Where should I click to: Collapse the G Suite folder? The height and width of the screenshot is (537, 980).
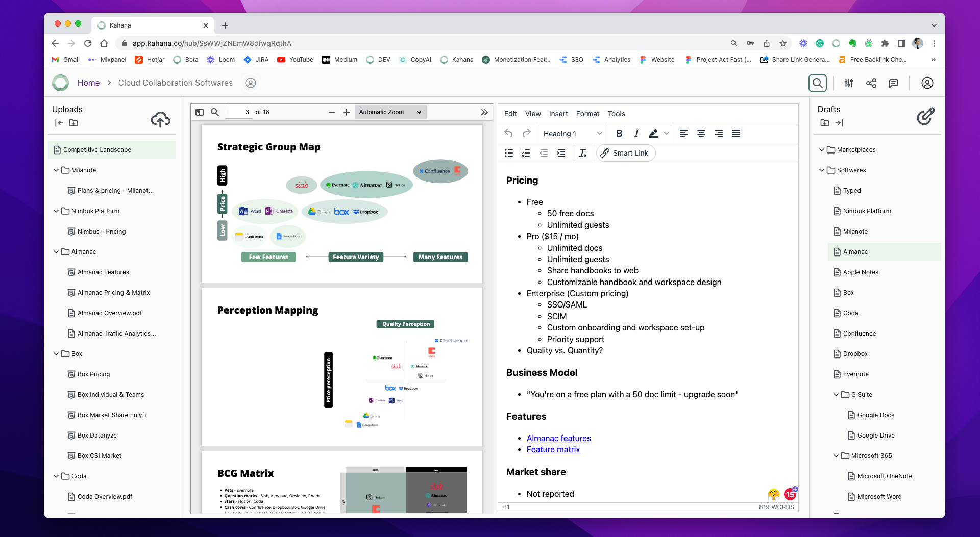pos(836,395)
